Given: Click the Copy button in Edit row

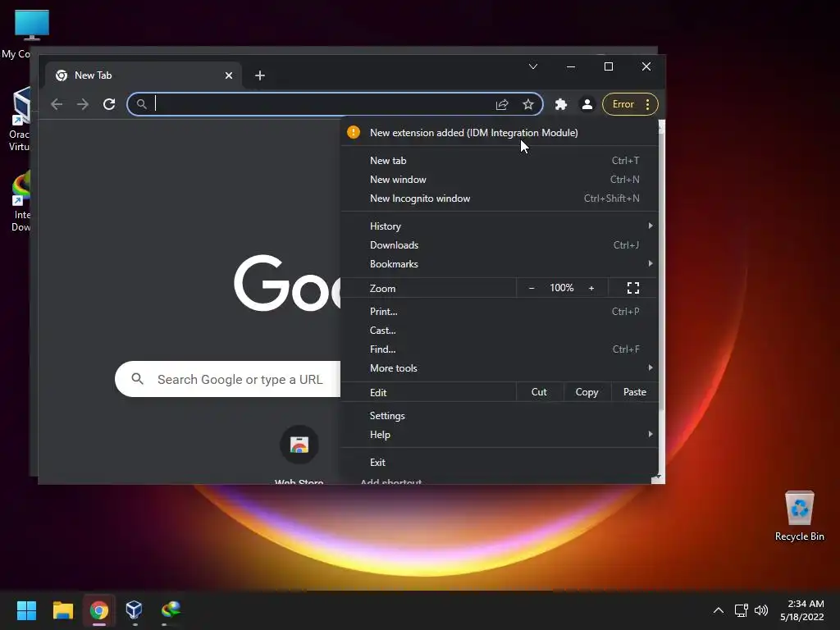Looking at the screenshot, I should tap(587, 392).
